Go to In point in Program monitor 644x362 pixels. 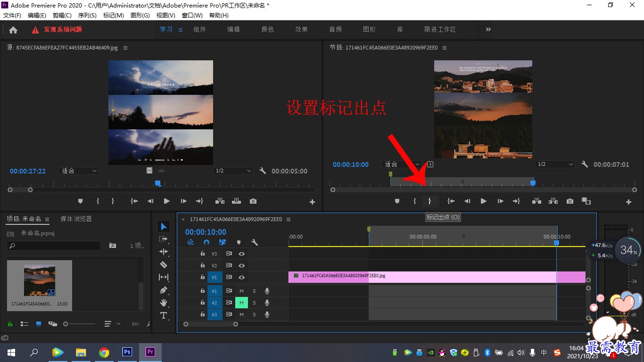pyautogui.click(x=451, y=201)
